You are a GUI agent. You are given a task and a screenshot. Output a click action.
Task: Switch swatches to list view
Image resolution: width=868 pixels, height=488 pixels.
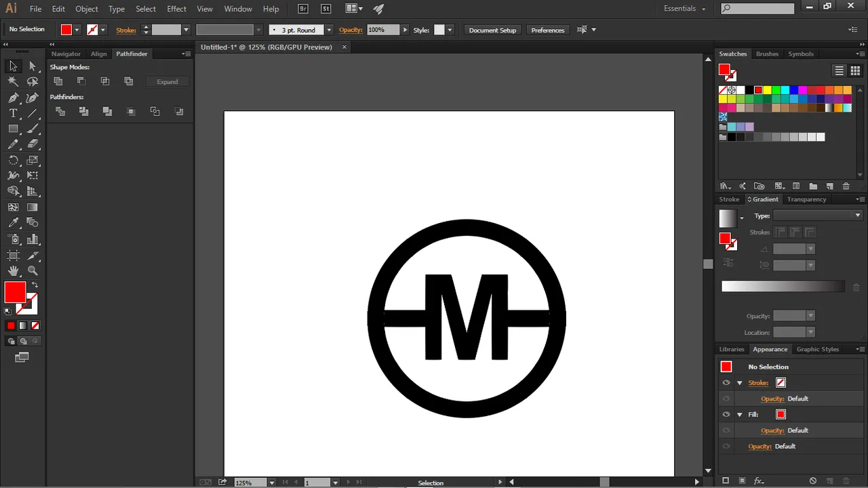[840, 70]
